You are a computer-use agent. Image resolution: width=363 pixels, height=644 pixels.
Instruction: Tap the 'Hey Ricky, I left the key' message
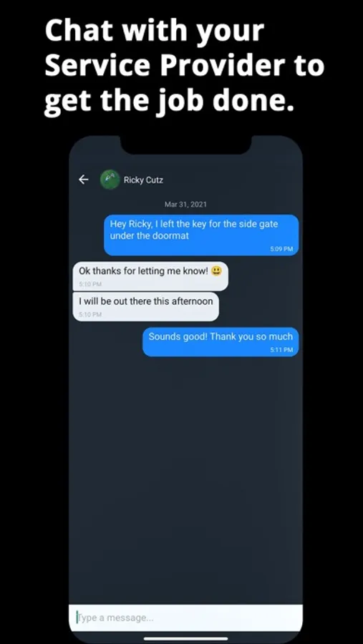coord(201,235)
